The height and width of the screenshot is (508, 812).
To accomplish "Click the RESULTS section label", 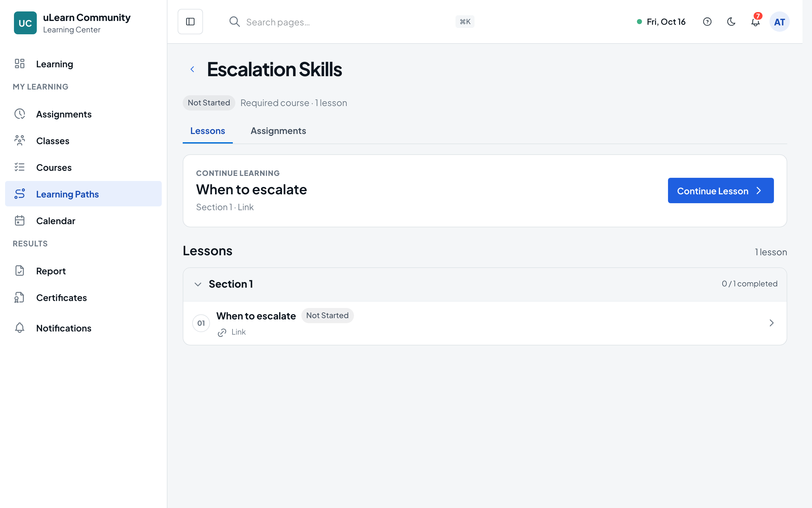I will coord(30,244).
